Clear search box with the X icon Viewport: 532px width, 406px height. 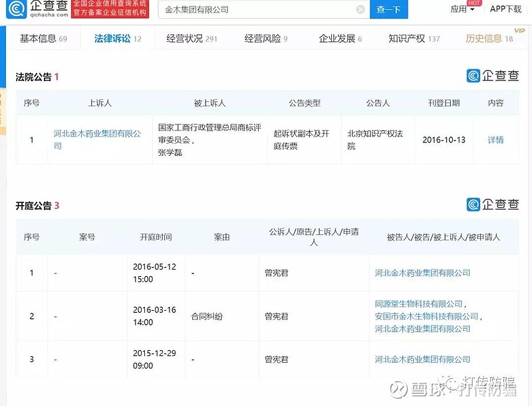point(360,9)
